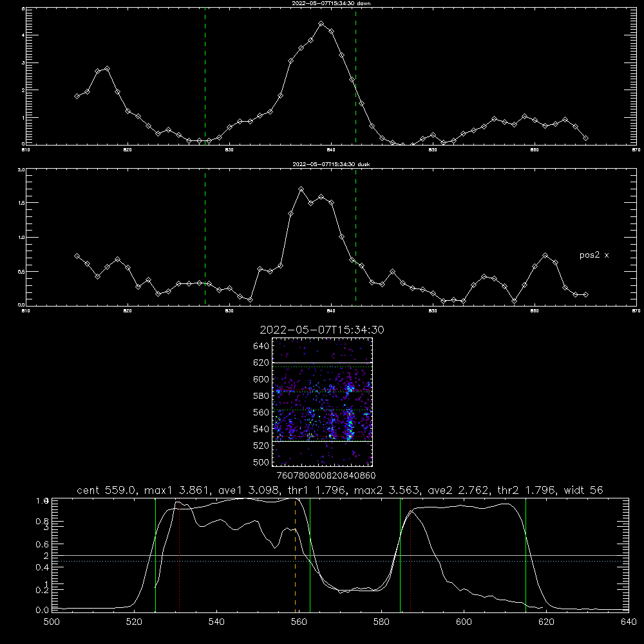Screen dimensions: 644x644
Task: Select the 'thr1 1.796' value
Action: [317, 490]
